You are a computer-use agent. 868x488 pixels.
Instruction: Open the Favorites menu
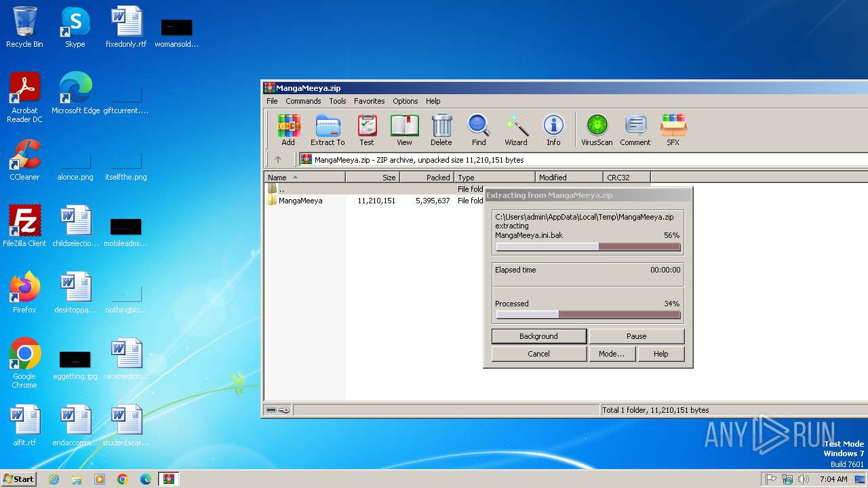[370, 101]
